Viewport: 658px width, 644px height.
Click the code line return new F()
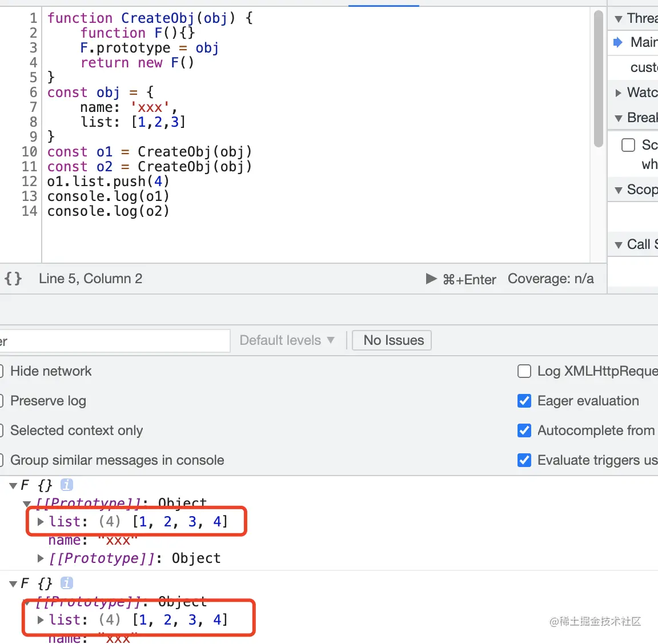[137, 63]
